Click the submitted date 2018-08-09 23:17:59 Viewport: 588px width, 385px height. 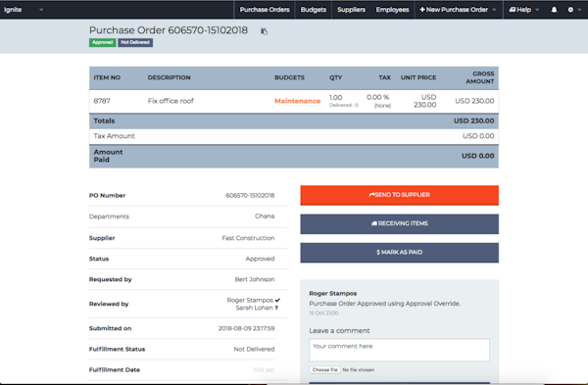click(x=246, y=328)
